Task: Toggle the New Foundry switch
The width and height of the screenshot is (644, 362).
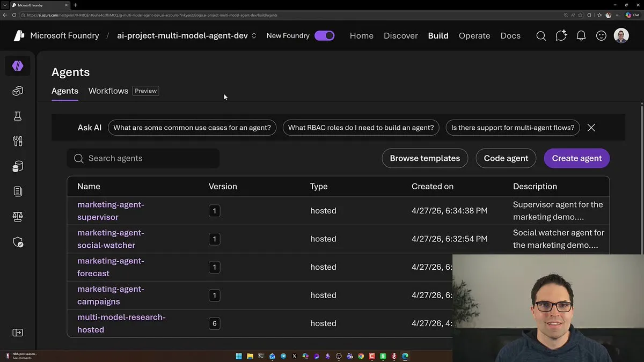Action: click(x=325, y=36)
